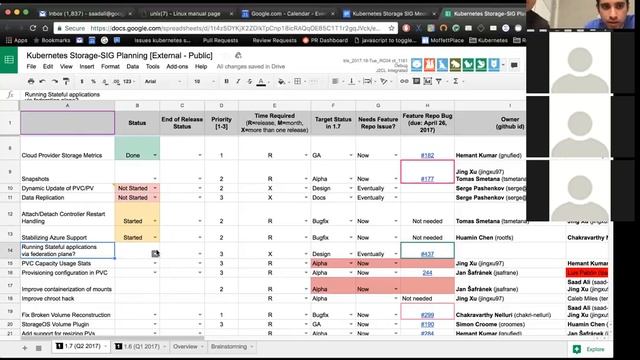Click the Sheets home icon
This screenshot has width=640, height=360.
(9, 60)
